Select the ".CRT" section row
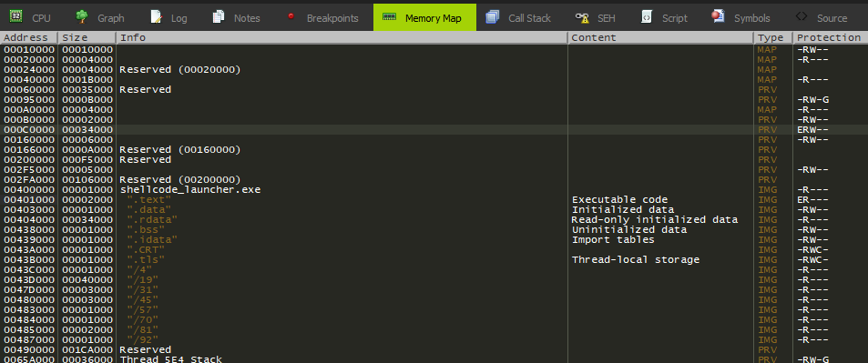 click(434, 249)
